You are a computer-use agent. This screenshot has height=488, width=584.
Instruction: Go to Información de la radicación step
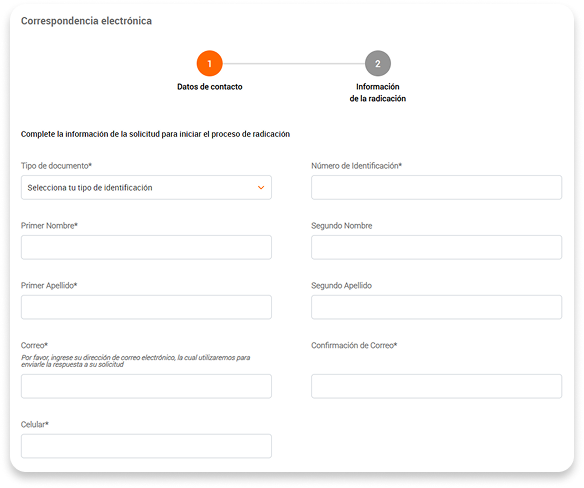[x=378, y=93]
